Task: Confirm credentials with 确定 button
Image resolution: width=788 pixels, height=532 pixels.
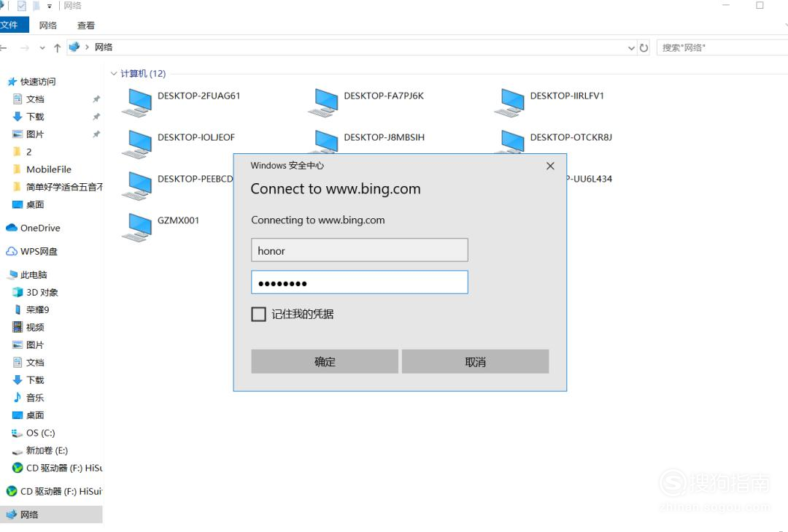Action: click(325, 361)
